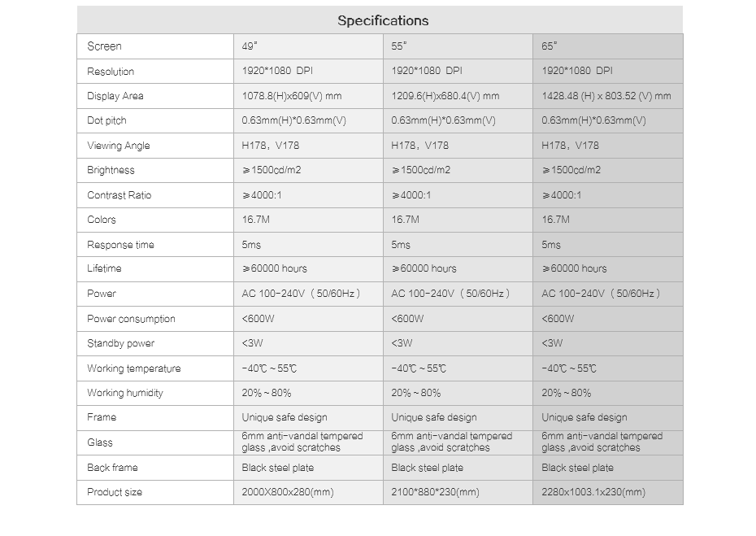Select the Dot pitch row label
The height and width of the screenshot is (536, 756).
[x=106, y=120]
